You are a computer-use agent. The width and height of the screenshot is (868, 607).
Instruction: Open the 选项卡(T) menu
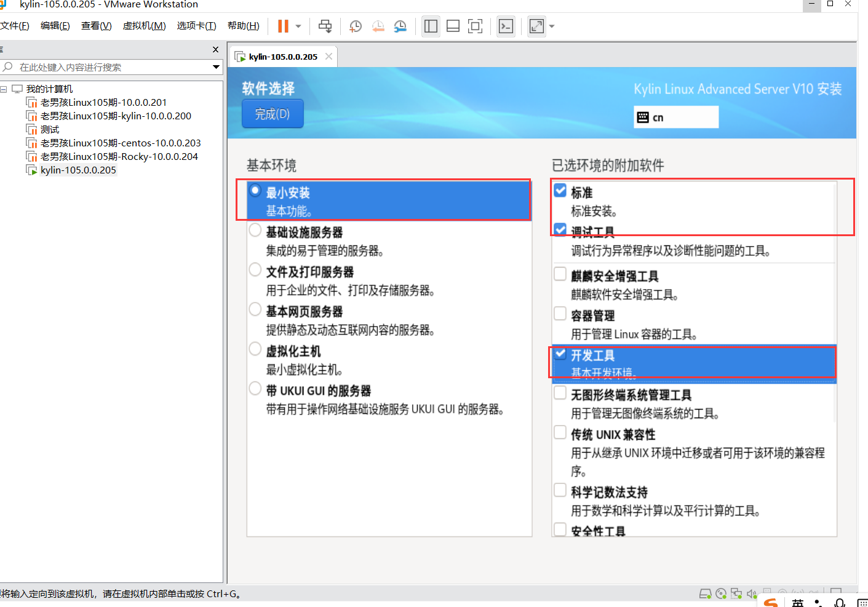pos(197,26)
